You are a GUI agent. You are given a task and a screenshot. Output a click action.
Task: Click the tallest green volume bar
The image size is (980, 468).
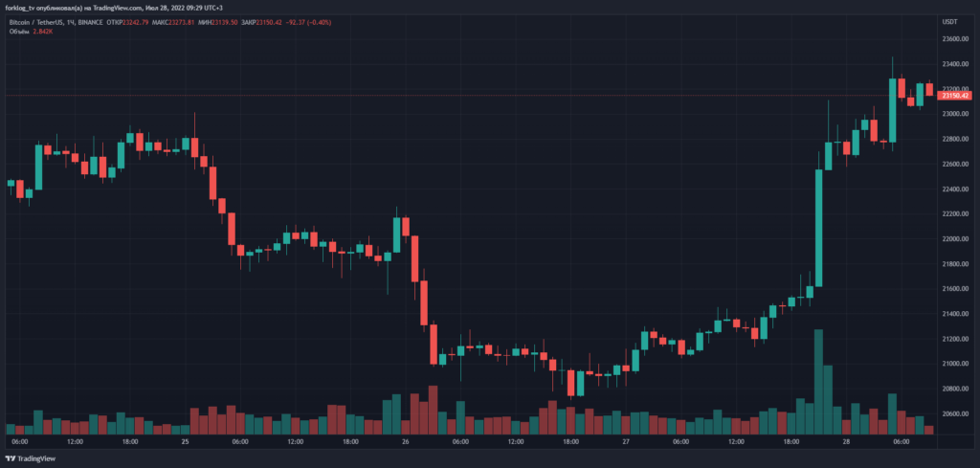(818, 383)
